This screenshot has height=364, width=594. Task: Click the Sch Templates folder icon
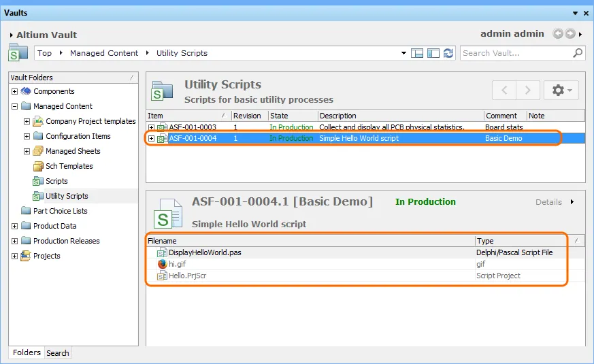click(38, 166)
